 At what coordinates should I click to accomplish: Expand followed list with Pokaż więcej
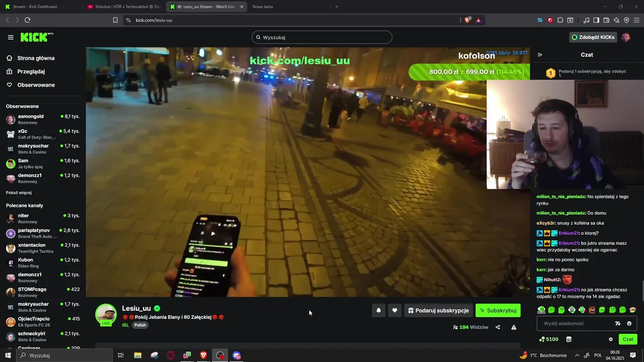point(19,193)
